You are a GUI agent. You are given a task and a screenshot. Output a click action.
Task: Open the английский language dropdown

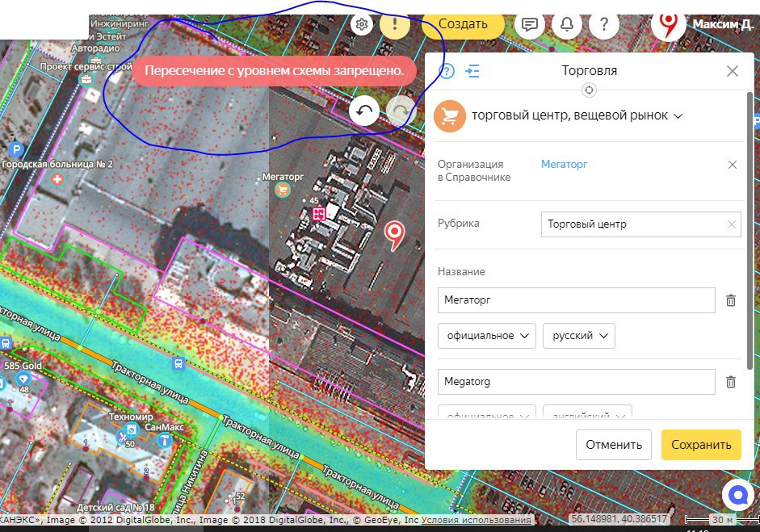pos(587,412)
